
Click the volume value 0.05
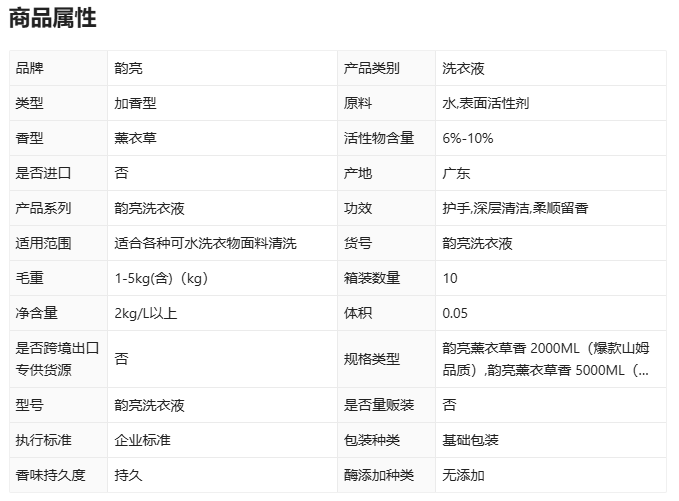click(x=455, y=313)
